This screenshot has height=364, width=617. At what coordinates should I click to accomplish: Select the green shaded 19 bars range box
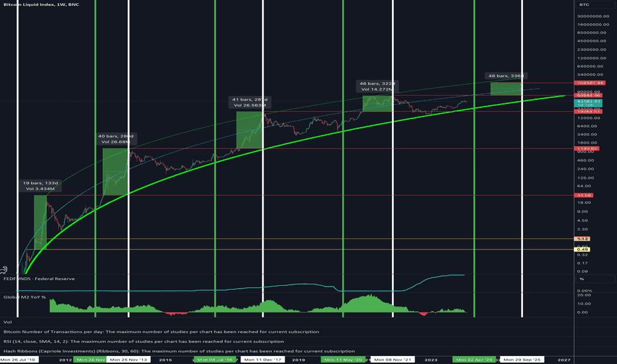click(x=40, y=222)
